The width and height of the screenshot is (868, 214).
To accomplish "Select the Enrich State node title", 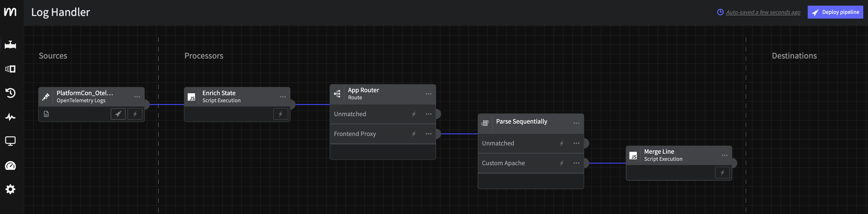I will coord(219,93).
